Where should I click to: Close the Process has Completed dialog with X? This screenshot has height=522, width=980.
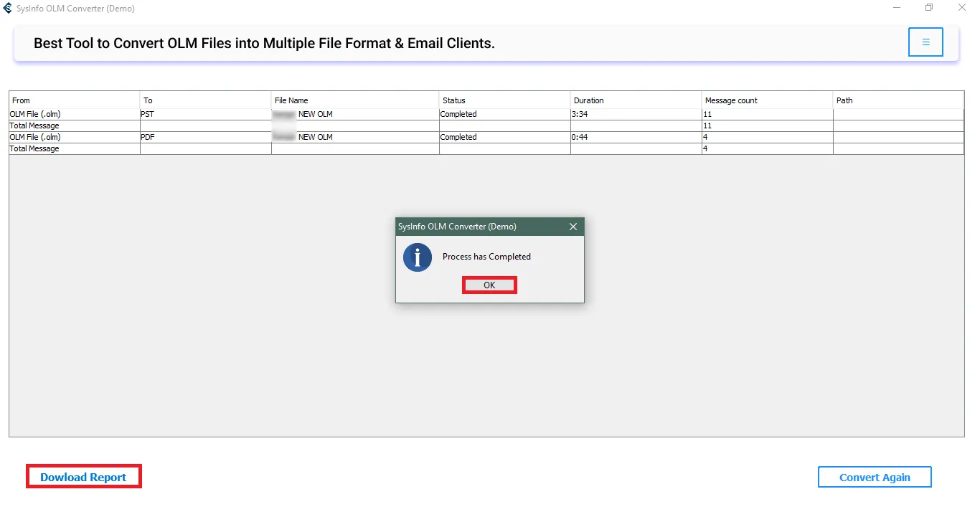pyautogui.click(x=573, y=227)
